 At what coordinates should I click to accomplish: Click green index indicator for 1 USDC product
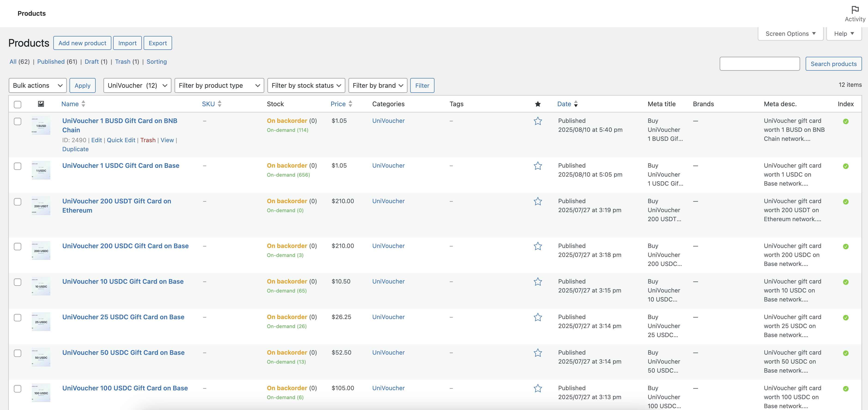(845, 166)
